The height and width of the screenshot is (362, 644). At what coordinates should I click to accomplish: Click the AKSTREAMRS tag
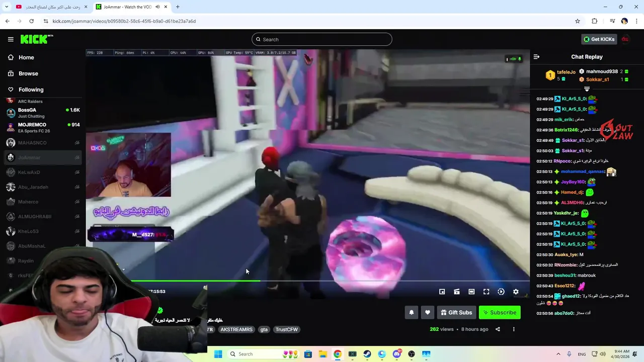pyautogui.click(x=236, y=329)
